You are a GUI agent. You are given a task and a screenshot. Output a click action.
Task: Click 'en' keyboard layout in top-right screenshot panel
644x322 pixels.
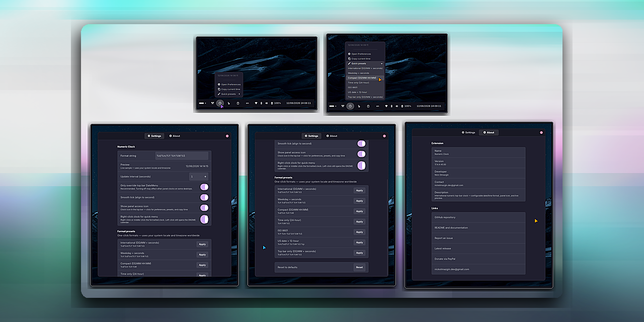[x=378, y=106]
